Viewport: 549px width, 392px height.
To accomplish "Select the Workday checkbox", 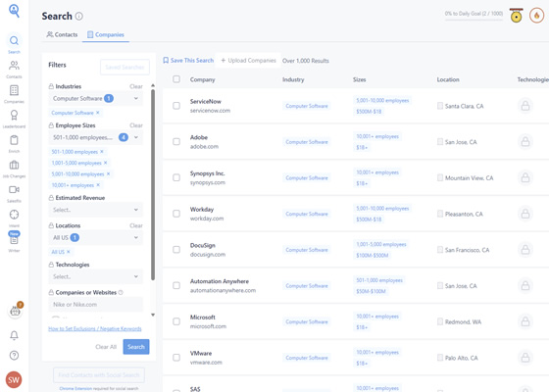I will coord(176,214).
